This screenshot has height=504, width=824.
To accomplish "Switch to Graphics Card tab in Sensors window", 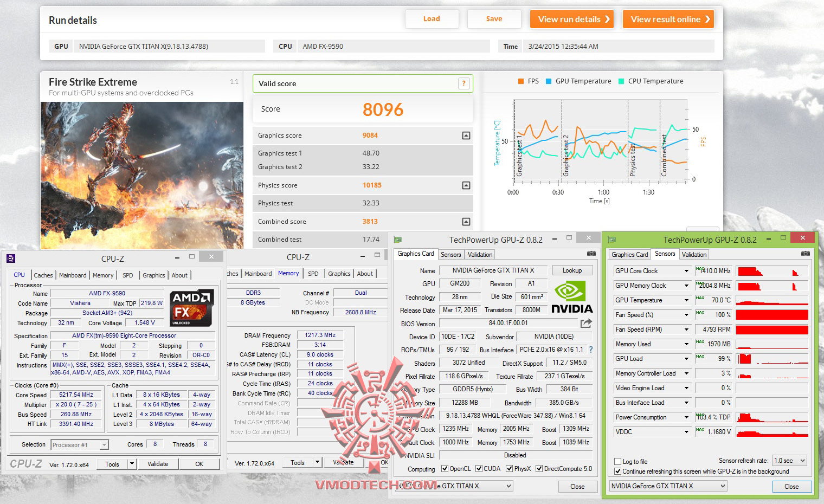I will click(x=630, y=255).
